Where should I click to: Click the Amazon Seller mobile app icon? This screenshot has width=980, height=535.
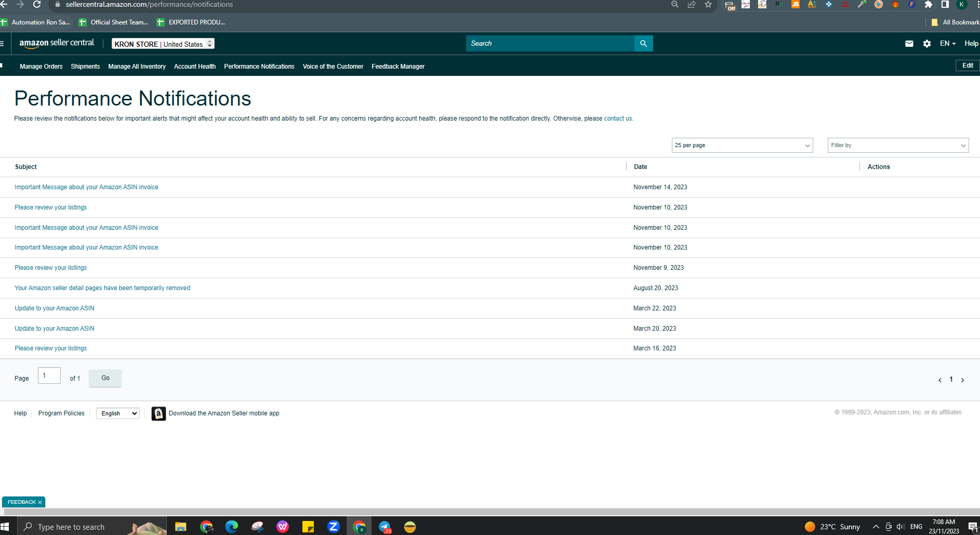click(158, 413)
